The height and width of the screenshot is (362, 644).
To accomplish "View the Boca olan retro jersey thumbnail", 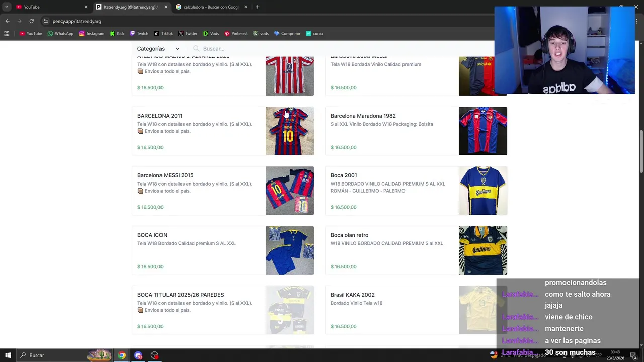I will click(483, 250).
